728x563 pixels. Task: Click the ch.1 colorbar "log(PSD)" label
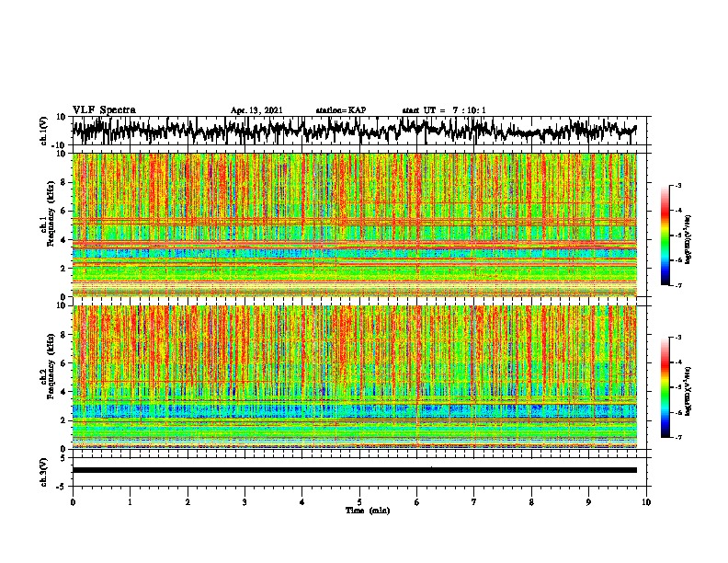coord(688,239)
